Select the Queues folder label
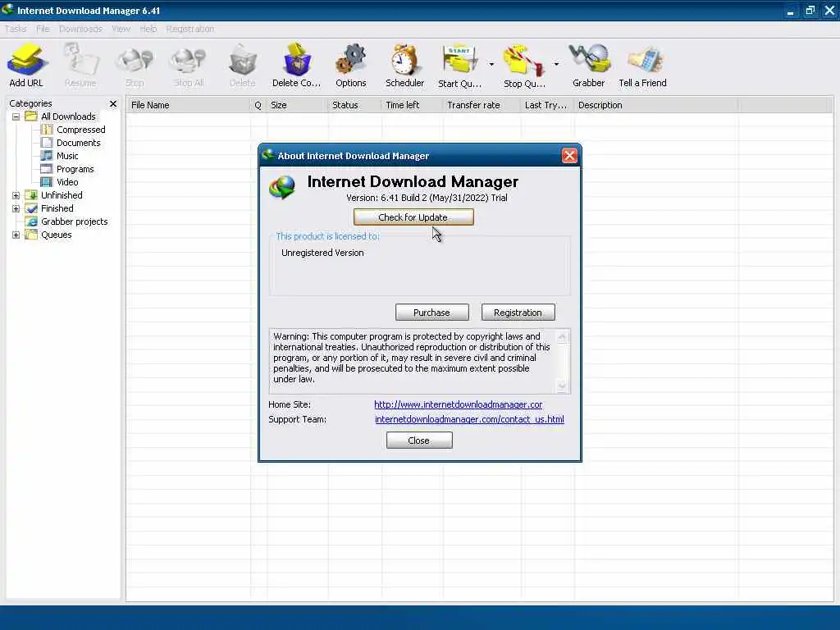 tap(57, 235)
